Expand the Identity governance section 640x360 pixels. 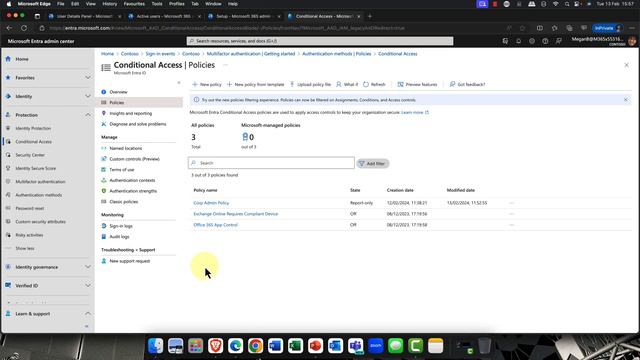(x=88, y=267)
